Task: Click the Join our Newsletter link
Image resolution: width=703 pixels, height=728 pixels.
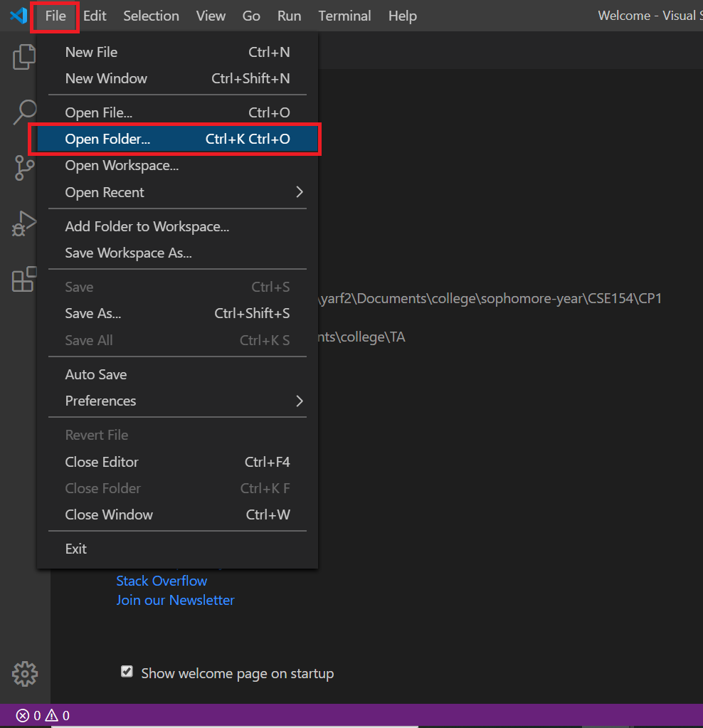Action: (x=175, y=600)
